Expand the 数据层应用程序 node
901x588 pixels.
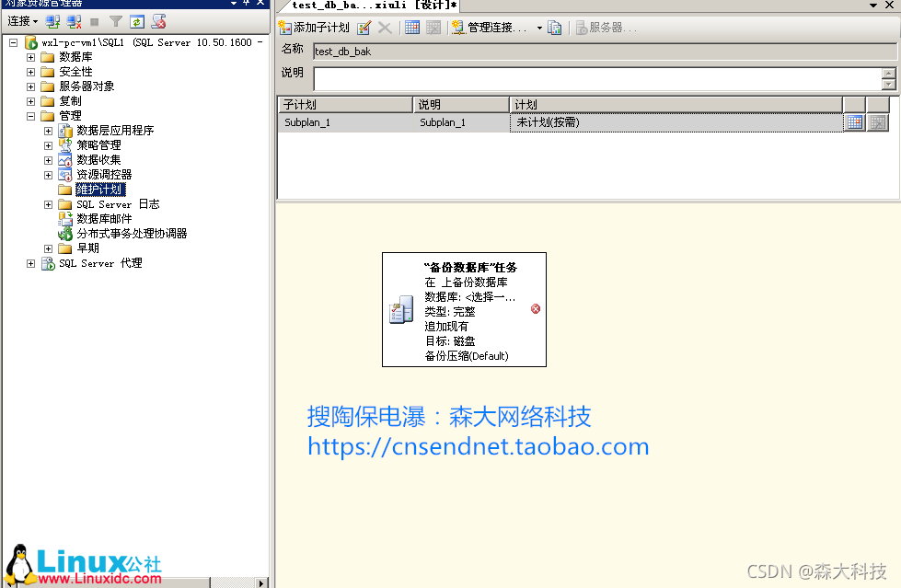[48, 131]
